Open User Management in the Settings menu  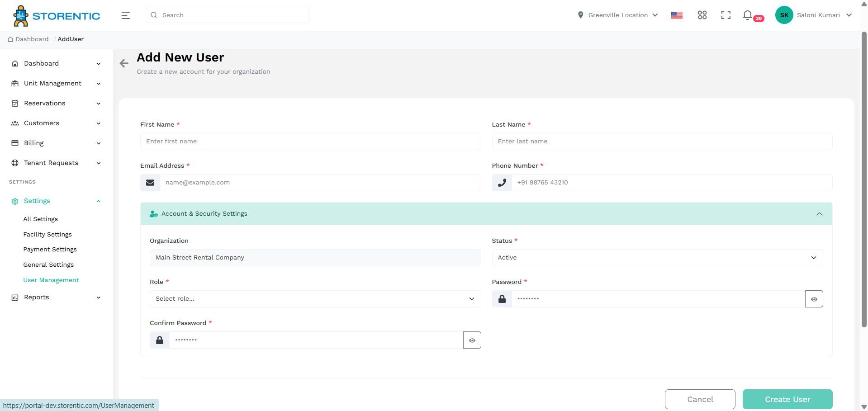[51, 280]
